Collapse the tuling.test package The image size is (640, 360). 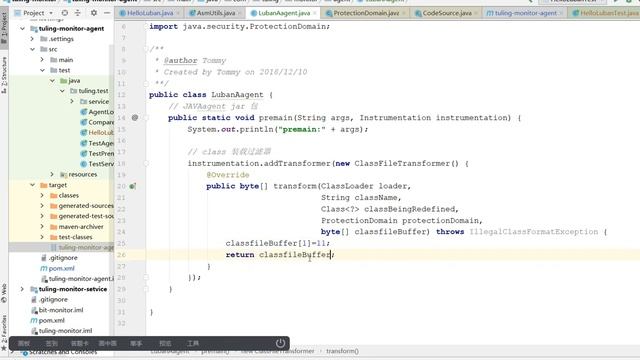click(x=62, y=91)
